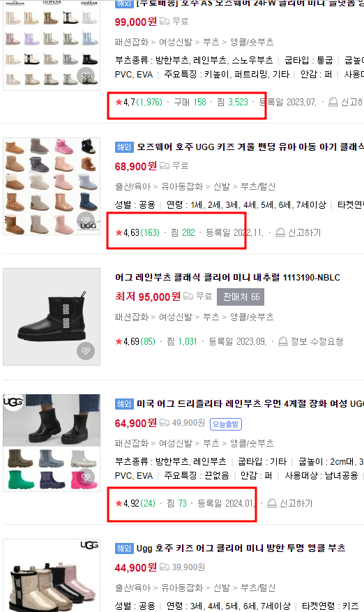Open 미국 어그 드리즐리타 레인부츠 product title
The image size is (364, 612).
(250, 404)
